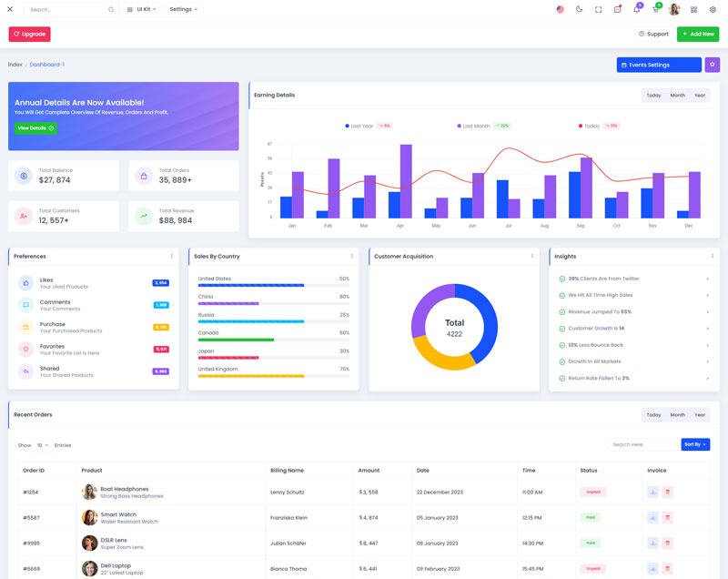Expand the Settings dropdown menu
The width and height of the screenshot is (728, 579).
[183, 9]
